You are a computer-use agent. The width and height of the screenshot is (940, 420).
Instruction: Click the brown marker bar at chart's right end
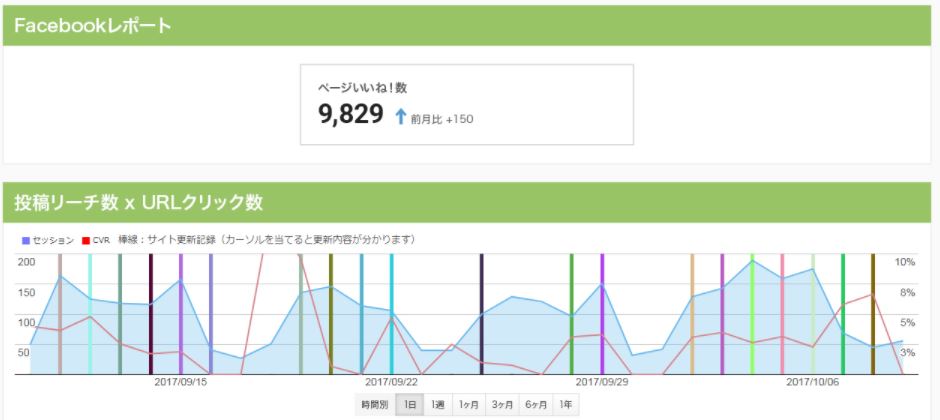pyautogui.click(x=873, y=314)
